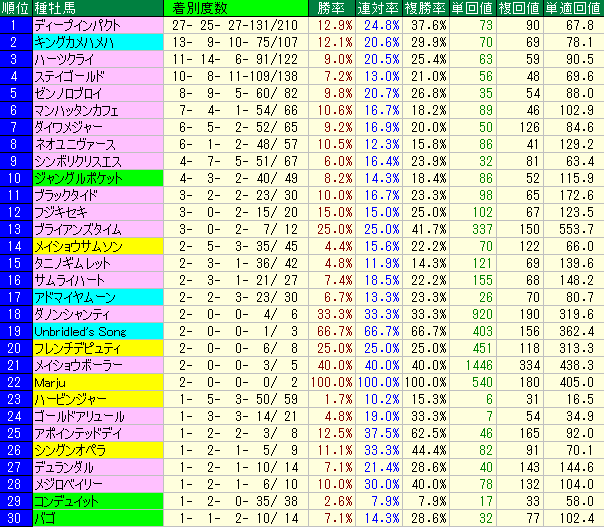
Task: Select the タニノギムレット row name
Action: pos(72,263)
